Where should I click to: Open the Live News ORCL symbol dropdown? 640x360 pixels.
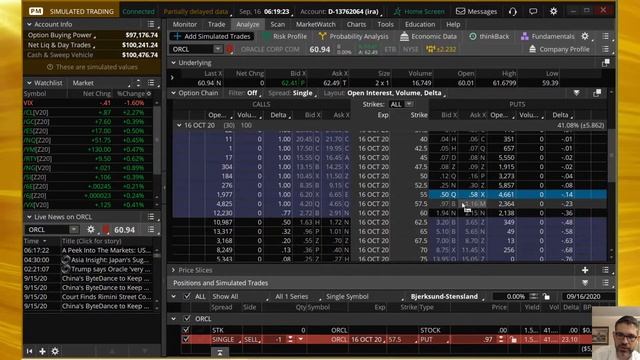73,230
